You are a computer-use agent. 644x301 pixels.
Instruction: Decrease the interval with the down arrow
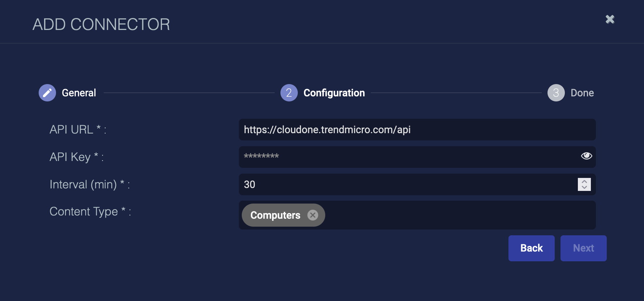[x=584, y=187]
